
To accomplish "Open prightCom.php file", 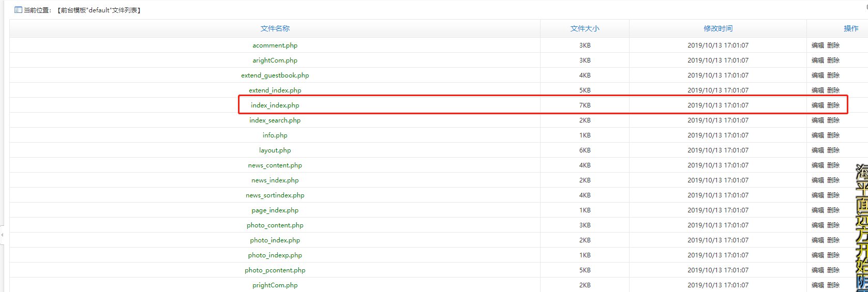I will click(x=275, y=285).
